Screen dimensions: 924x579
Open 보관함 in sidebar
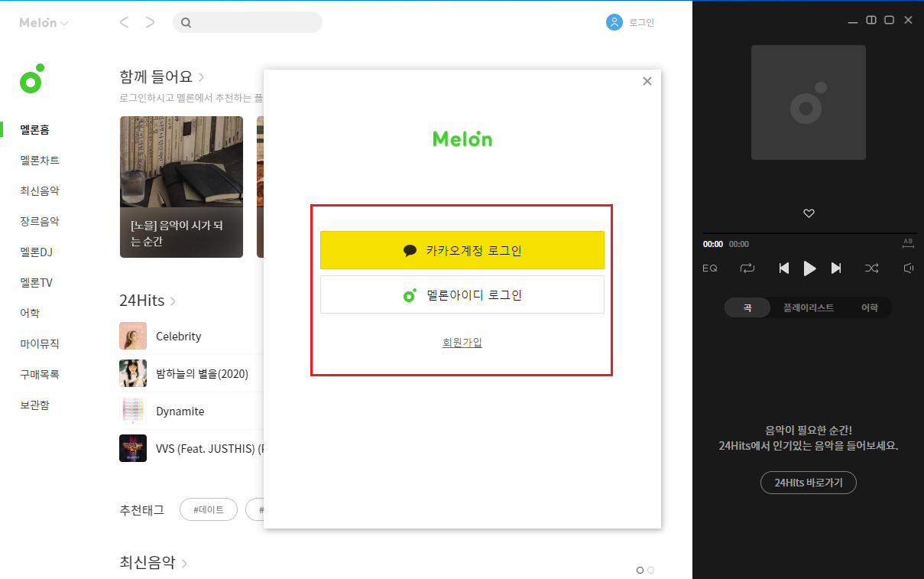point(34,405)
